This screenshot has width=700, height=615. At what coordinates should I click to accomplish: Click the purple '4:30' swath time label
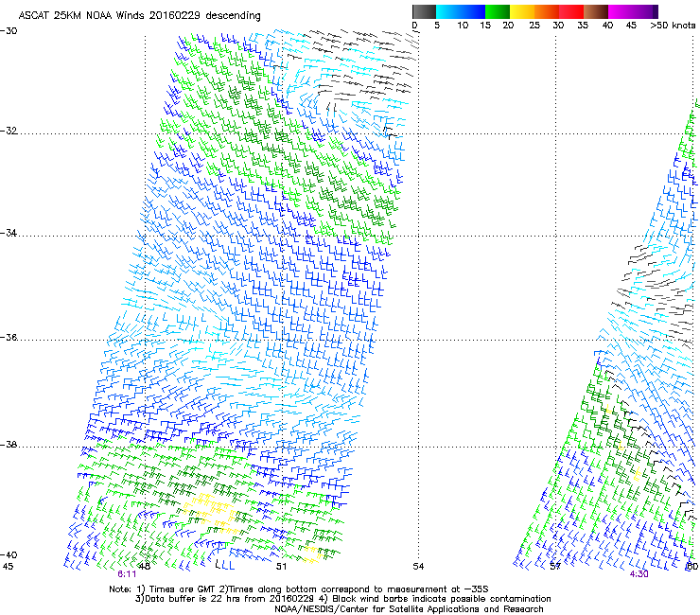tap(639, 574)
